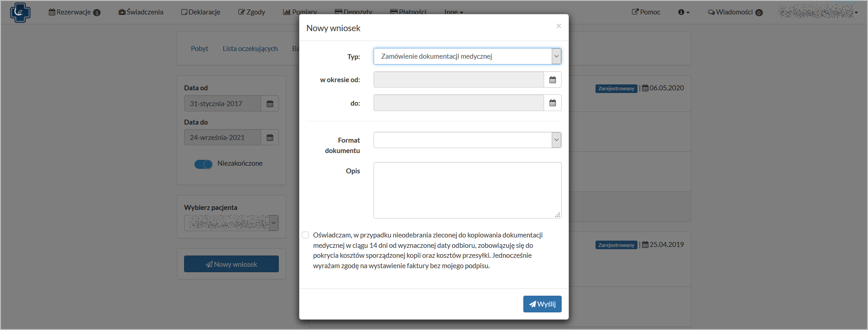Click the info icon in top bar
The width and height of the screenshot is (868, 330).
tap(683, 12)
